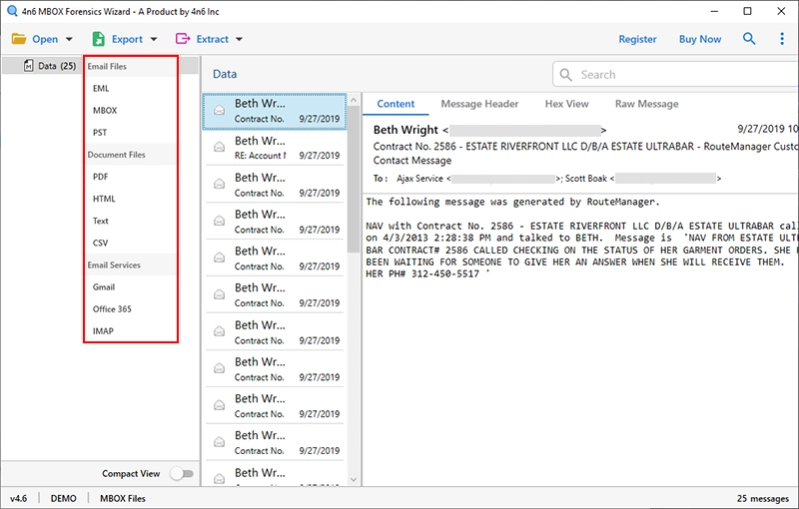799x509 pixels.
Task: Expand the Extract dropdown arrow
Action: pyautogui.click(x=239, y=39)
